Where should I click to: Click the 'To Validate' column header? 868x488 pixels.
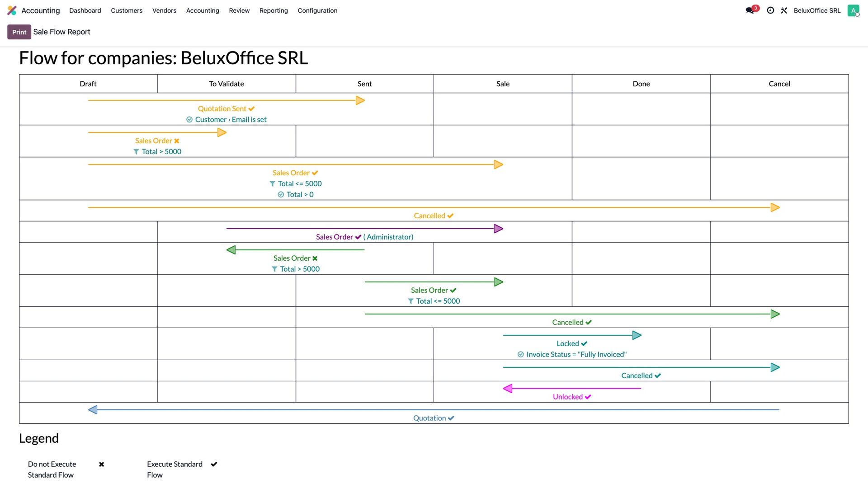tap(226, 84)
